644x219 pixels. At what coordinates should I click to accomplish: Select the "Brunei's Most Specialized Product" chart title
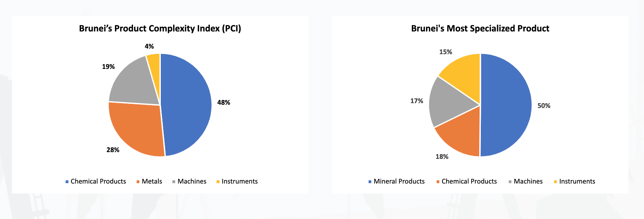coord(480,29)
